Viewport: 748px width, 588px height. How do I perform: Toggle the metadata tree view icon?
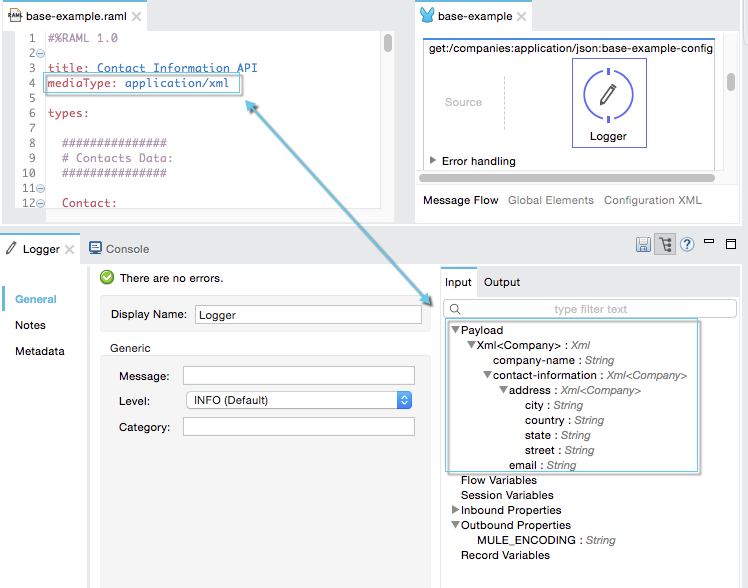pos(665,245)
